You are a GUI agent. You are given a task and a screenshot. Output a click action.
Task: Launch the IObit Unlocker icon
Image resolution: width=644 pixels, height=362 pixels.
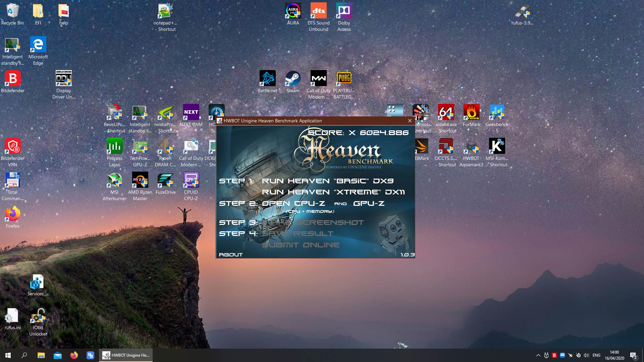(38, 322)
